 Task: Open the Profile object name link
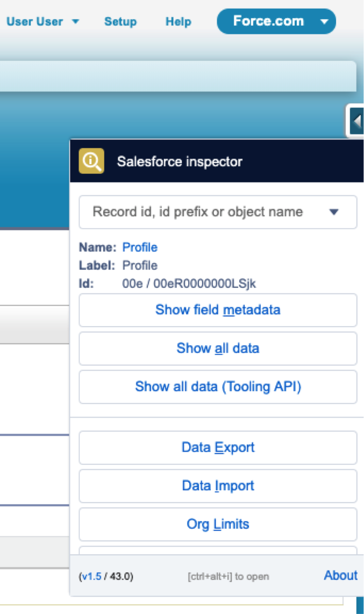click(x=140, y=248)
